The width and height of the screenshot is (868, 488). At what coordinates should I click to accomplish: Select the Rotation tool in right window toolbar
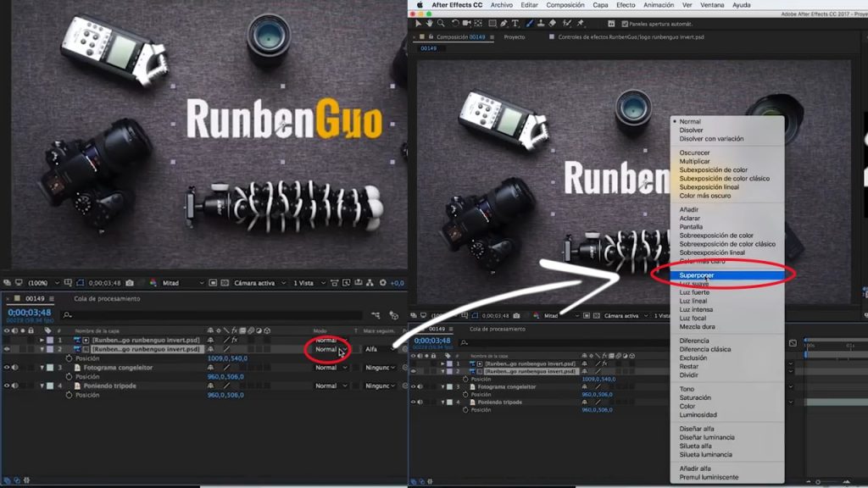455,23
